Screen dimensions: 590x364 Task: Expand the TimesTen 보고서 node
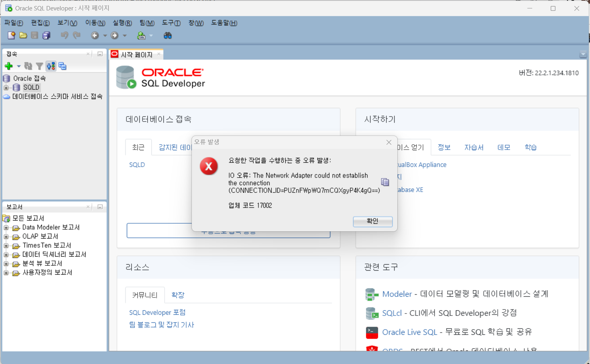[x=6, y=245]
